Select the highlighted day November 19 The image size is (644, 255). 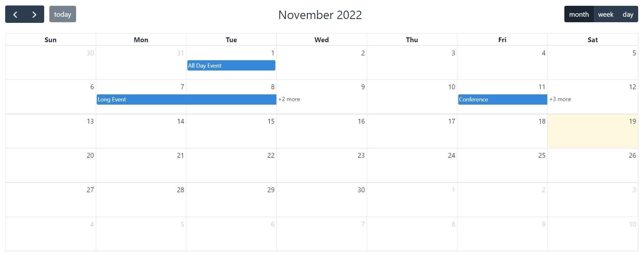pos(592,131)
